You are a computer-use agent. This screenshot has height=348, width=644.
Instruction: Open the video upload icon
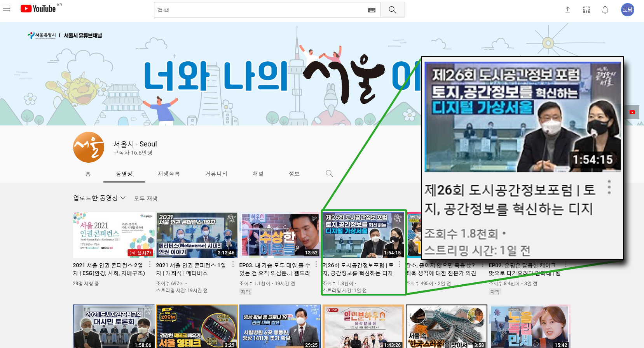click(x=567, y=10)
